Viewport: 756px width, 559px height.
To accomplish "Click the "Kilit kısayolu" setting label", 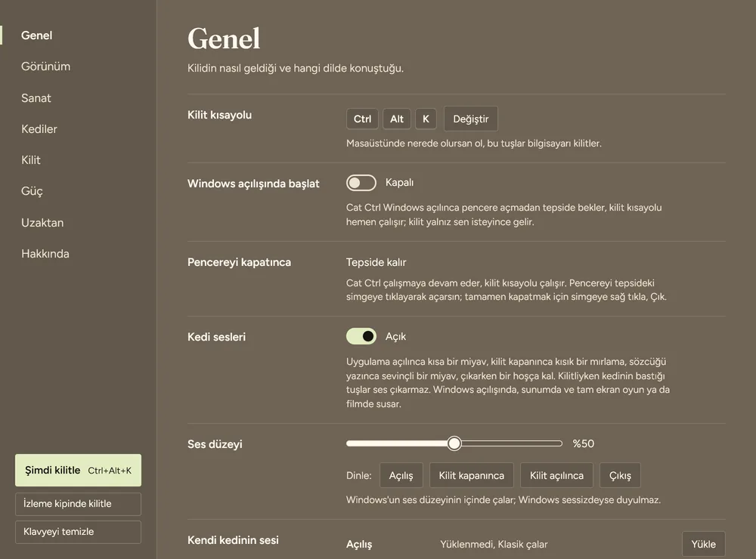I will [219, 115].
